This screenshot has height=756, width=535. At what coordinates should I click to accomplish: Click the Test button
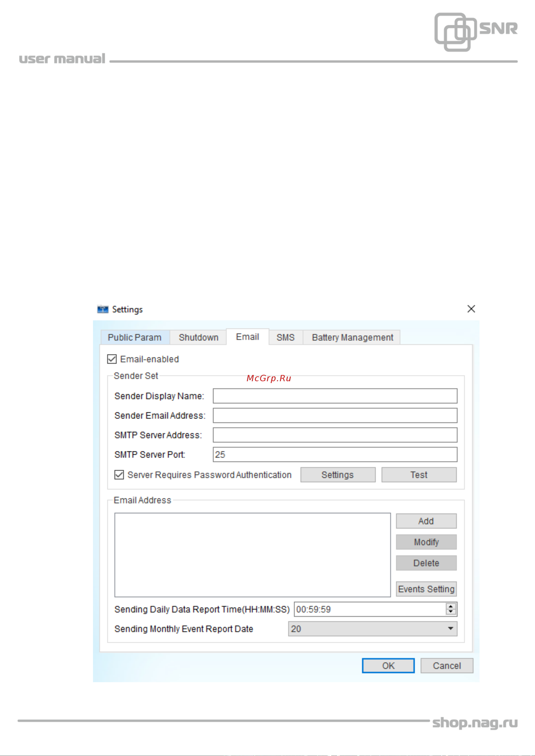click(419, 475)
